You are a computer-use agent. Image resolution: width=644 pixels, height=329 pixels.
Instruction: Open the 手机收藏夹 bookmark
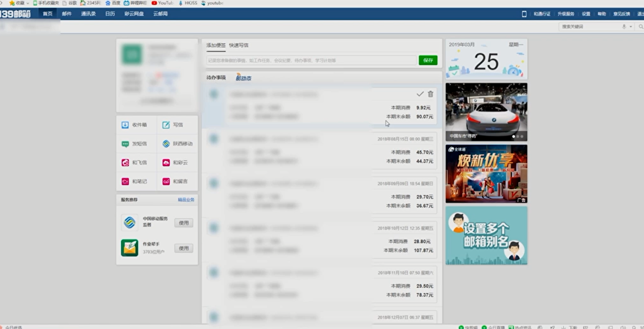coord(46,3)
